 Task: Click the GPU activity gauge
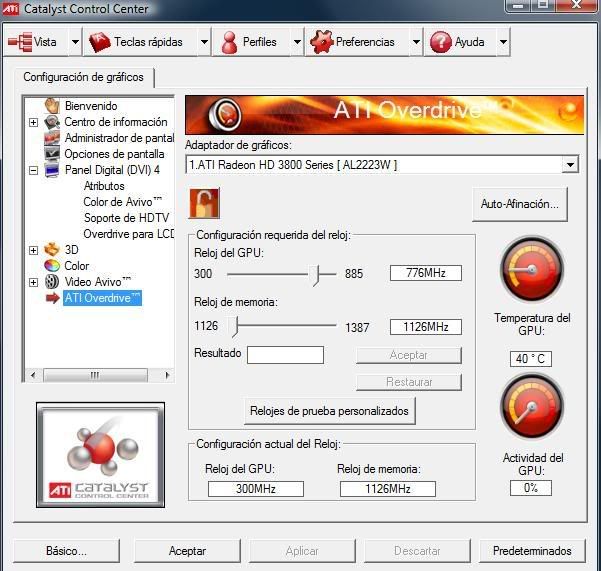[532, 407]
